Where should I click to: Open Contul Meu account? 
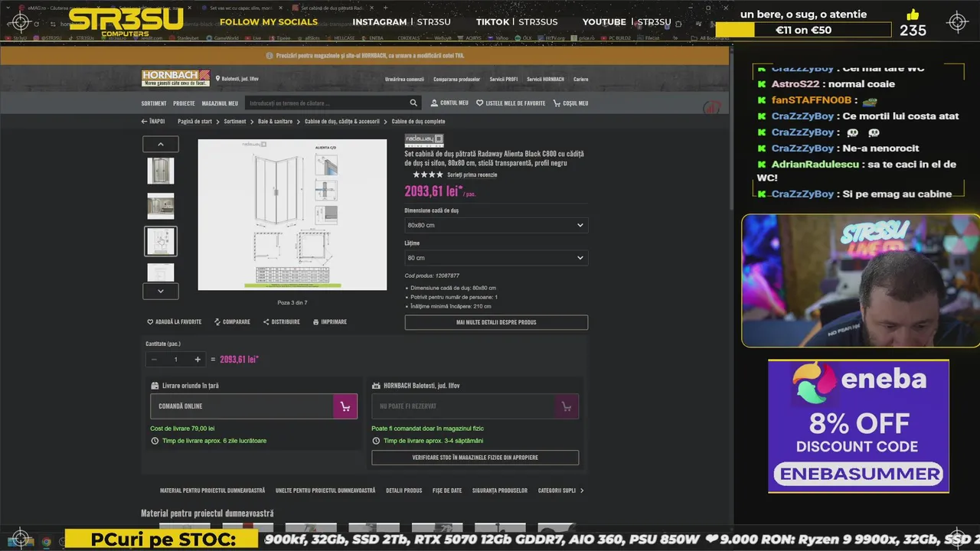point(449,103)
